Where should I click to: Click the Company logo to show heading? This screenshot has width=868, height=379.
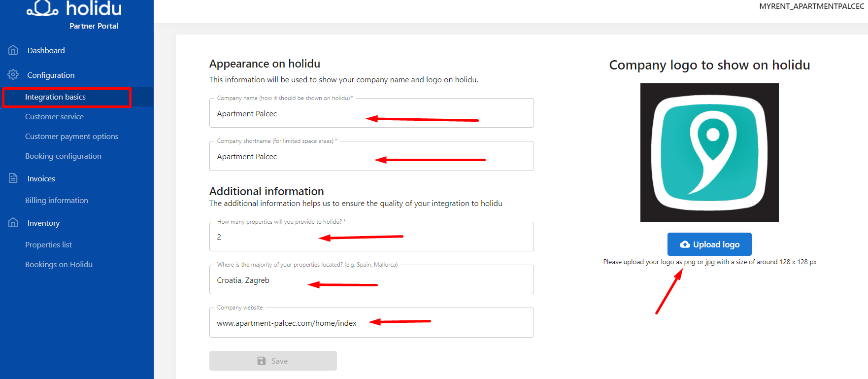(x=709, y=65)
